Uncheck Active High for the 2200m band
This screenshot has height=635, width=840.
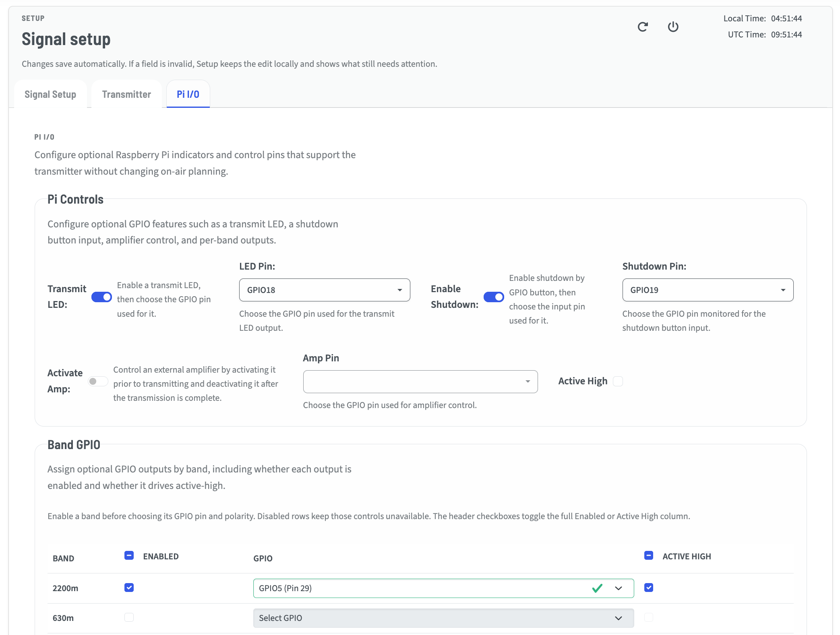[649, 588]
